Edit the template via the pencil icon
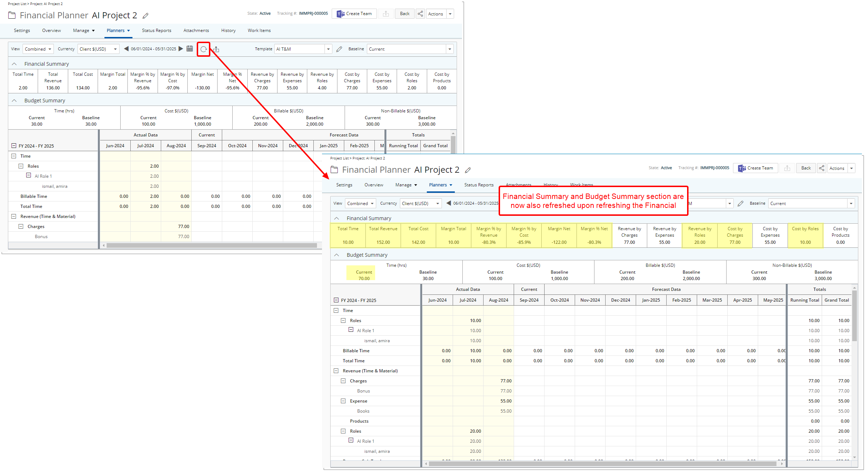Image resolution: width=868 pixels, height=474 pixels. [339, 49]
